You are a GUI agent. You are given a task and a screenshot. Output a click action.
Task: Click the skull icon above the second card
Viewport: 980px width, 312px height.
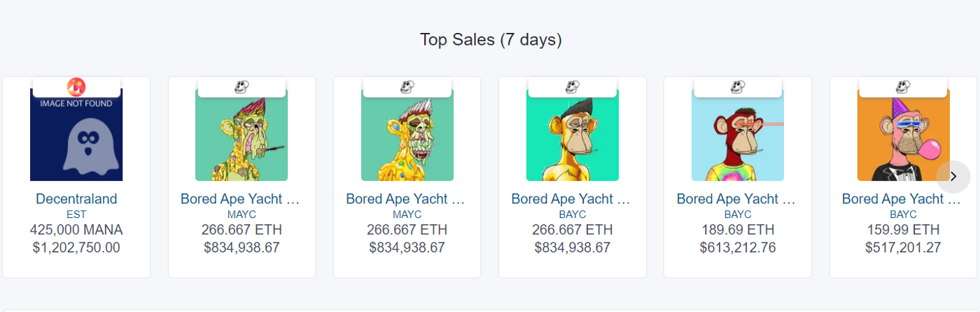pyautogui.click(x=241, y=87)
